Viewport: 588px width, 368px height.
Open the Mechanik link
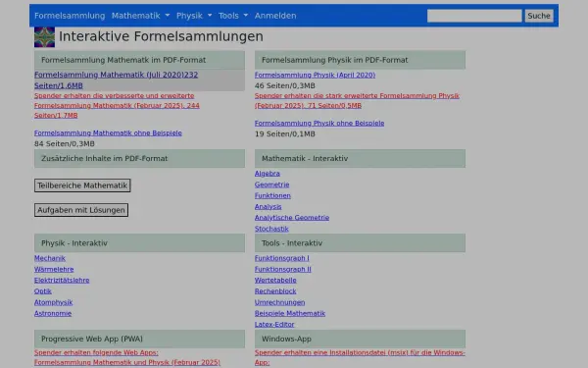pyautogui.click(x=50, y=258)
